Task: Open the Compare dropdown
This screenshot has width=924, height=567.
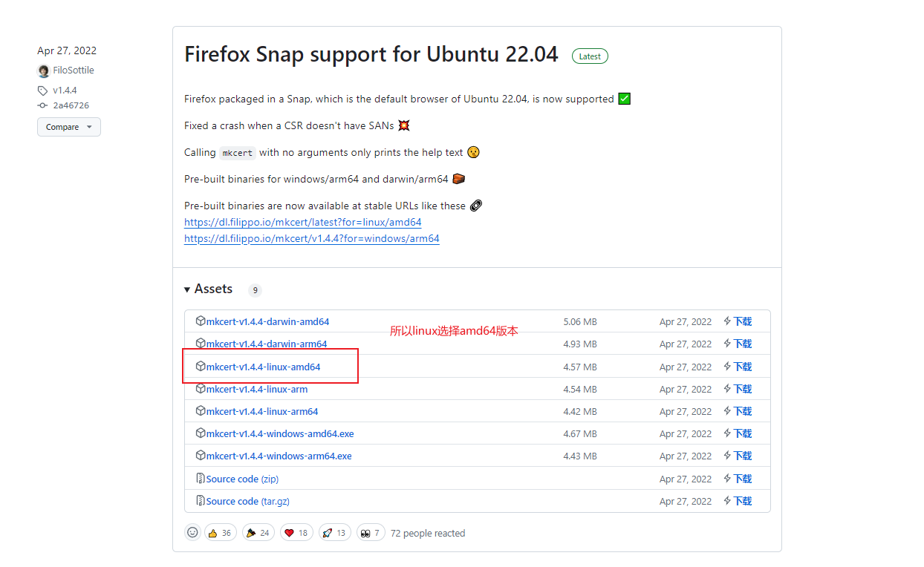Action: click(69, 127)
